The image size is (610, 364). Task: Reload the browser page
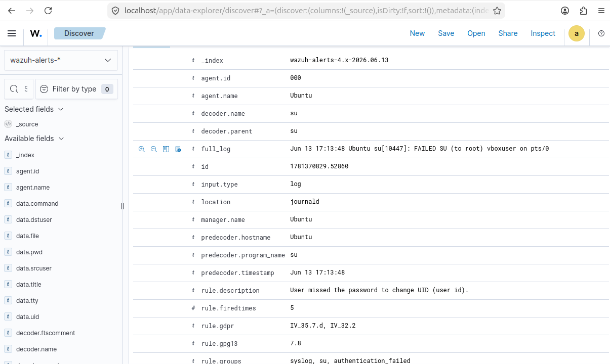click(x=48, y=11)
